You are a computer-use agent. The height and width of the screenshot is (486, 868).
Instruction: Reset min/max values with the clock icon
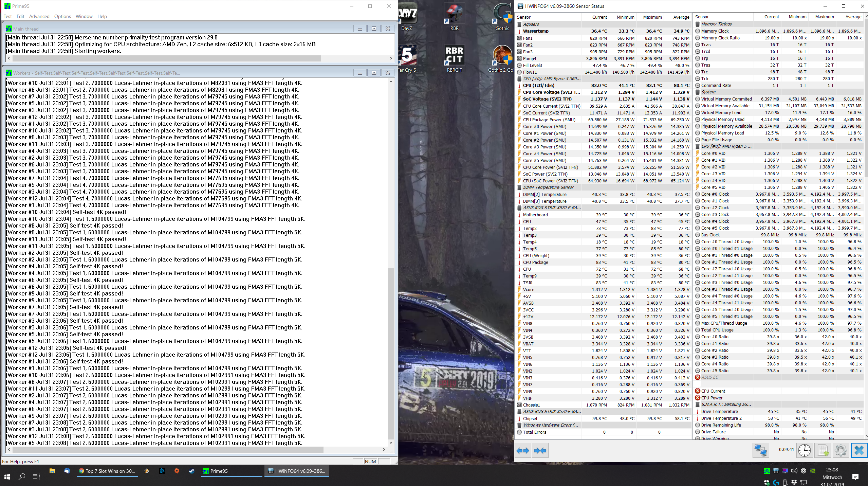point(805,450)
